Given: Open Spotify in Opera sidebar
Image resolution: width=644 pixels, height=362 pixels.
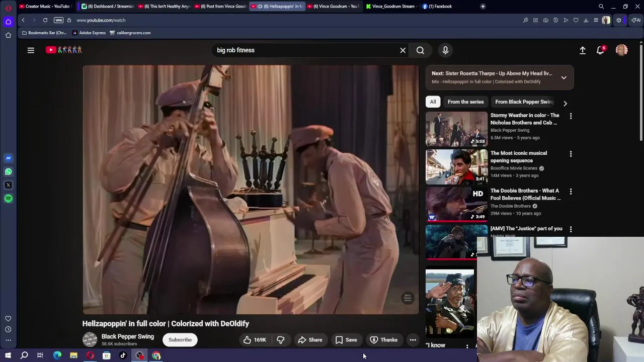Looking at the screenshot, I should [x=8, y=199].
